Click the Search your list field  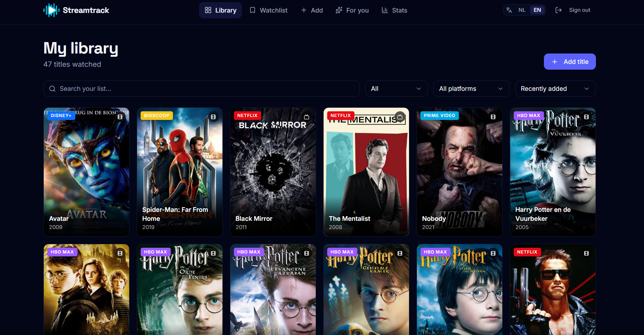point(202,89)
